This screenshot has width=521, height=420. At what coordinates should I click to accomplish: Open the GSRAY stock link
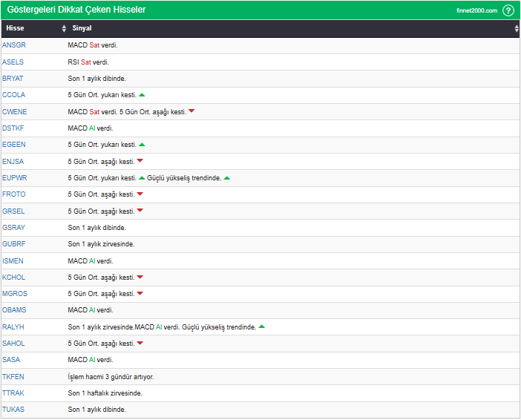pos(14,228)
